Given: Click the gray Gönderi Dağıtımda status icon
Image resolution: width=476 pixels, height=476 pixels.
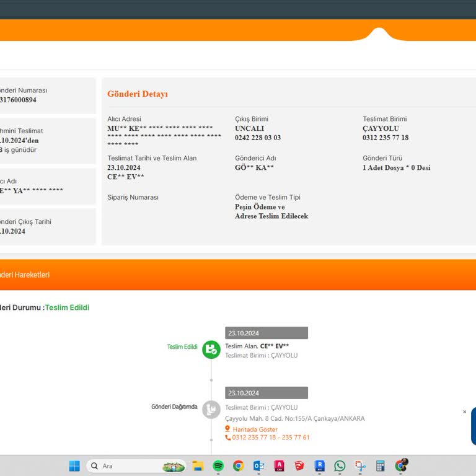Looking at the screenshot, I should [x=211, y=409].
